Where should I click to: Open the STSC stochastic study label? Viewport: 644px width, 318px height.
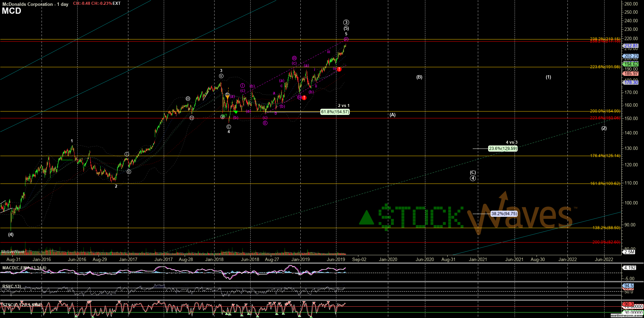tap(22, 305)
